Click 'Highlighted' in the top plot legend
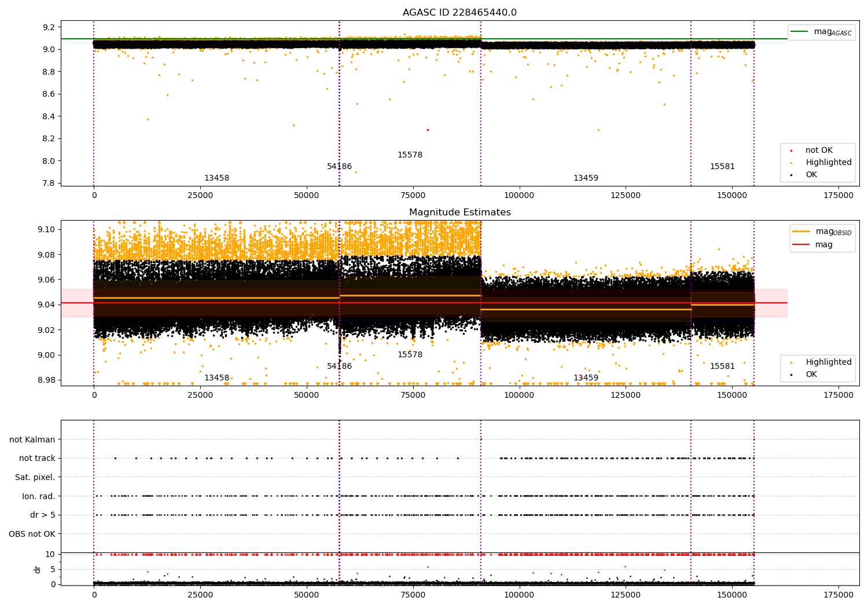This screenshot has width=868, height=608. pos(829,163)
